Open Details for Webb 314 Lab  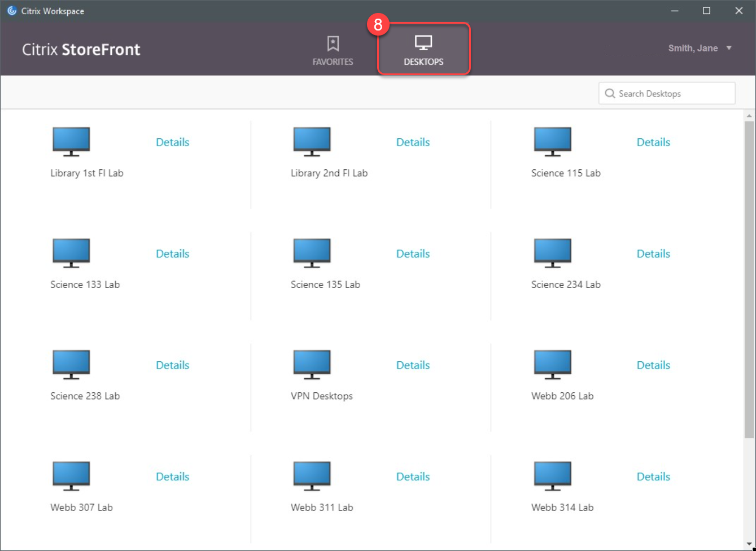653,476
